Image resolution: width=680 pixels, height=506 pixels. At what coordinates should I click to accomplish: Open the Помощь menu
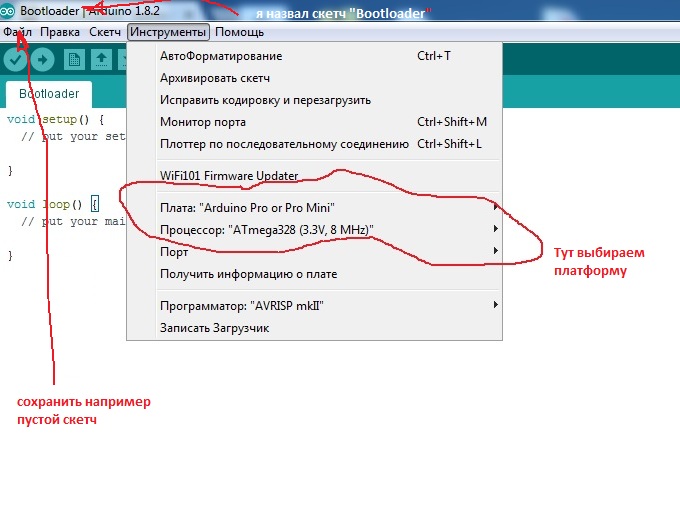pos(239,32)
